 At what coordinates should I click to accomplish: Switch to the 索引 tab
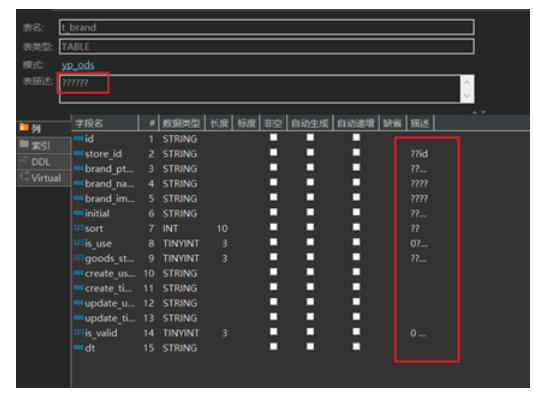tap(43, 145)
